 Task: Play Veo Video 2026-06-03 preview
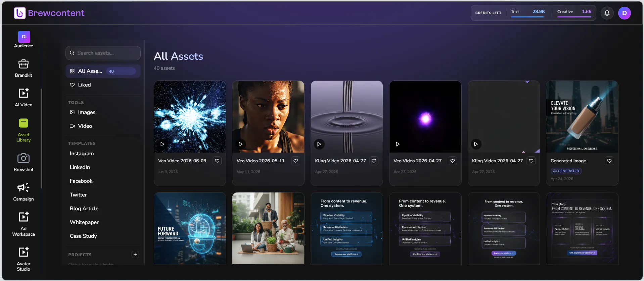[x=162, y=144]
